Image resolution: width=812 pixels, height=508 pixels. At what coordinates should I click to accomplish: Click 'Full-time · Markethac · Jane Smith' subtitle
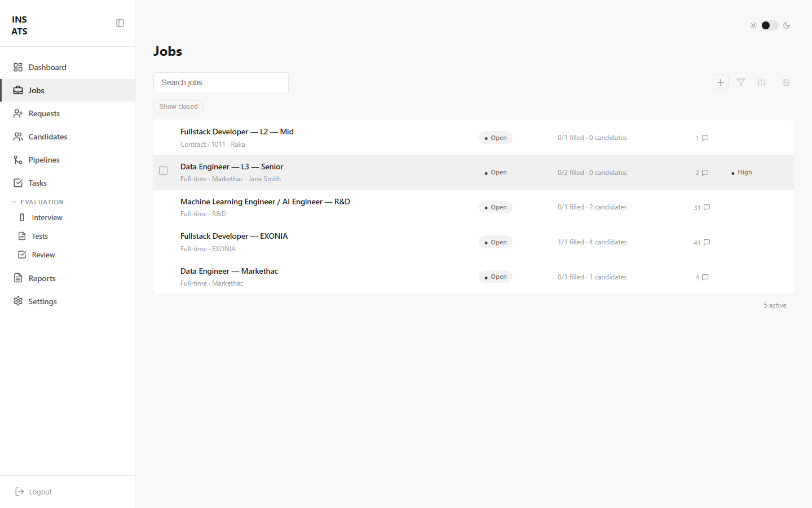tap(231, 179)
